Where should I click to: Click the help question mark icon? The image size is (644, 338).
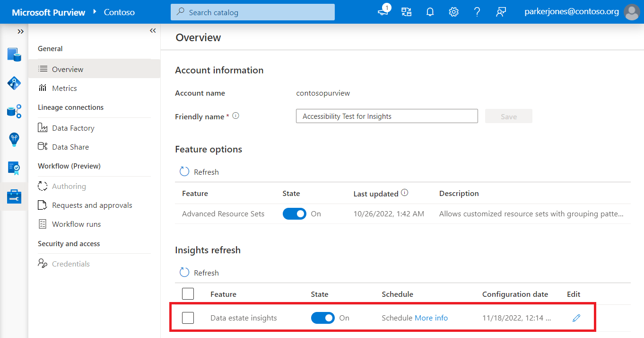click(x=477, y=12)
